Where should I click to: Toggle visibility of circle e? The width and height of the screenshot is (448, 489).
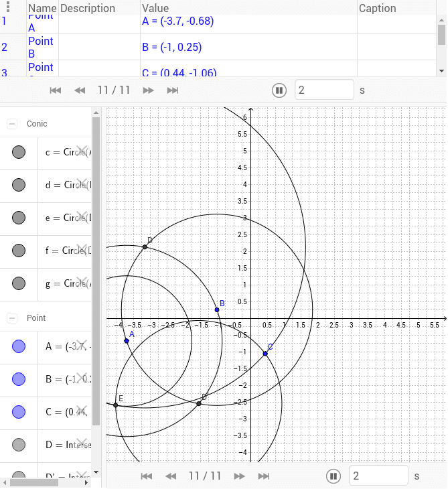point(19,218)
